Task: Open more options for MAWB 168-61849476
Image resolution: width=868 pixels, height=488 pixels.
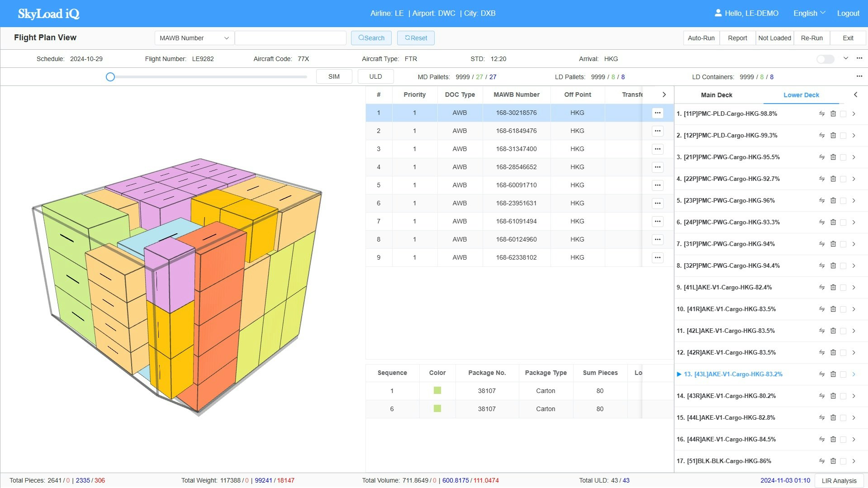Action: [658, 131]
